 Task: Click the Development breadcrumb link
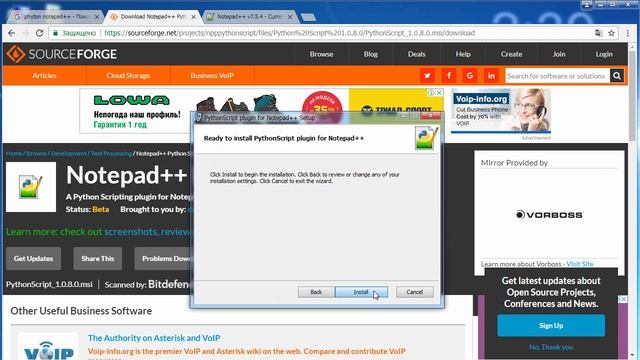tap(69, 153)
